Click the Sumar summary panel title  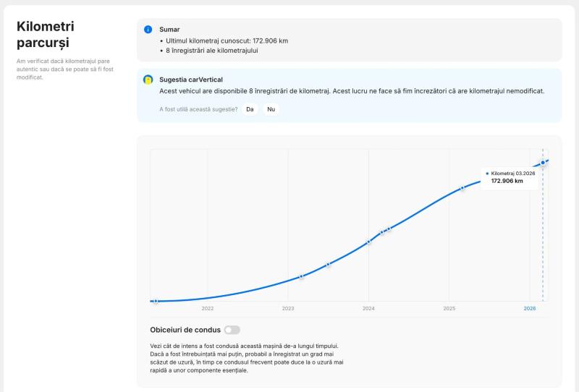(169, 30)
